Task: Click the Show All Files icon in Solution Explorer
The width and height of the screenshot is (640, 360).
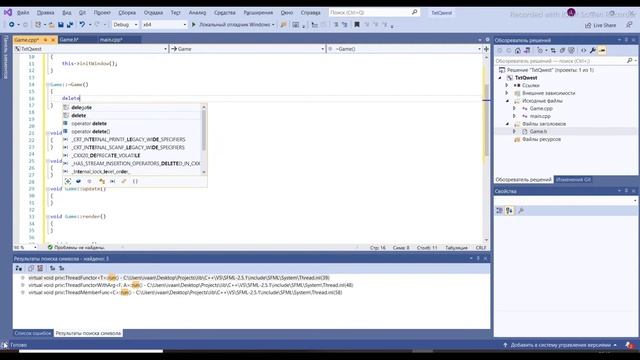Action: [571, 51]
